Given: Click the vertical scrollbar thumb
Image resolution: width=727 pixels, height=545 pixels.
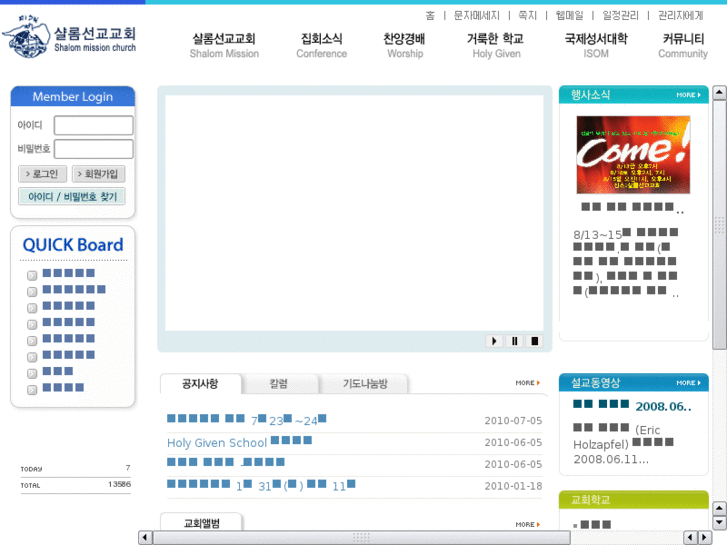Looking at the screenshot, I should (x=719, y=224).
